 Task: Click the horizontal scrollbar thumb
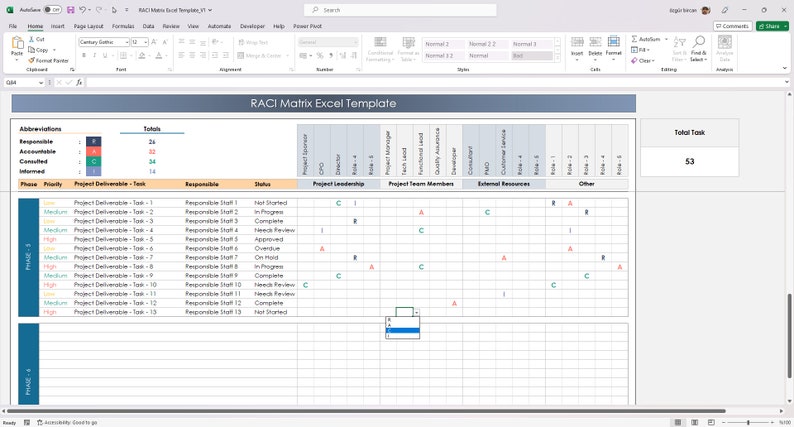coord(367,411)
